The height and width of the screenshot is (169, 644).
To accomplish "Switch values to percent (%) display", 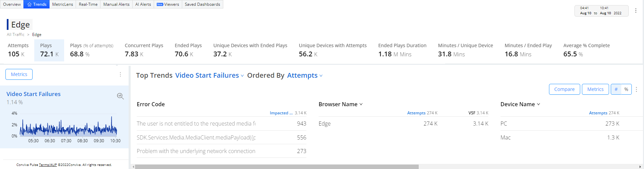I will [626, 89].
